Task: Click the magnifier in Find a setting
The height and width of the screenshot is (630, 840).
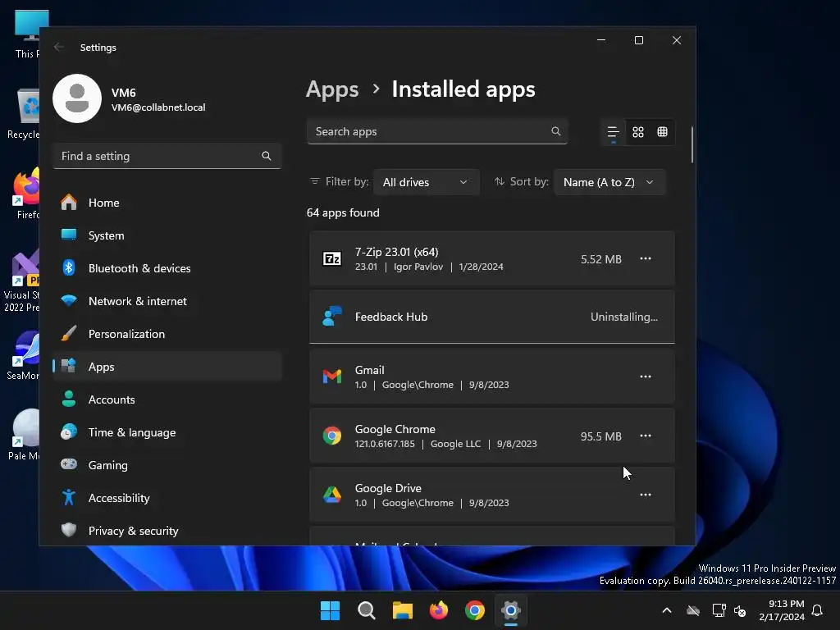Action: pyautogui.click(x=267, y=156)
